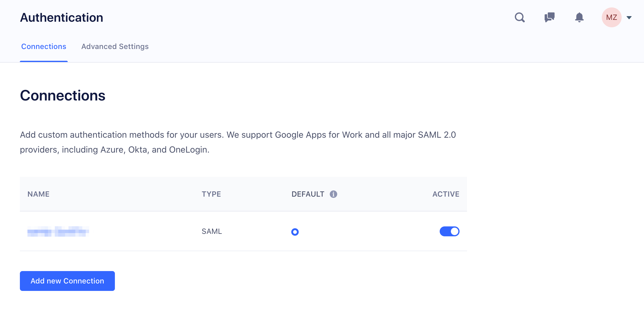The height and width of the screenshot is (312, 644).
Task: Select the default radio button for SAML
Action: pyautogui.click(x=295, y=232)
